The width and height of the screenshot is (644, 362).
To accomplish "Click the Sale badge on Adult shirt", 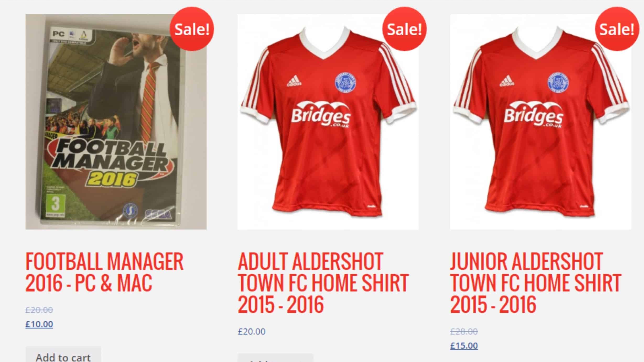I will [404, 29].
